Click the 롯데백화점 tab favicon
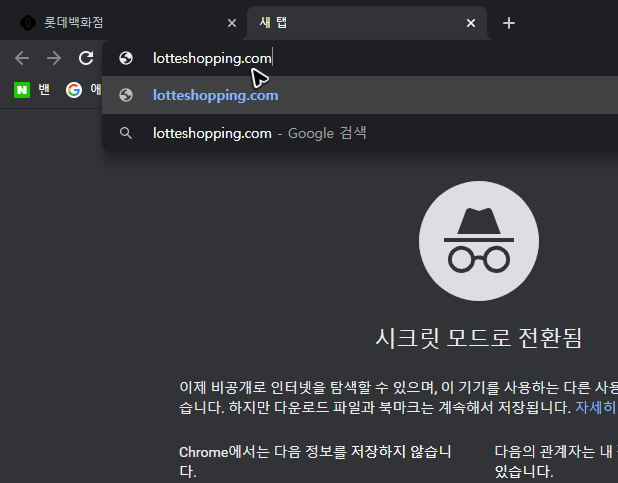 28,22
